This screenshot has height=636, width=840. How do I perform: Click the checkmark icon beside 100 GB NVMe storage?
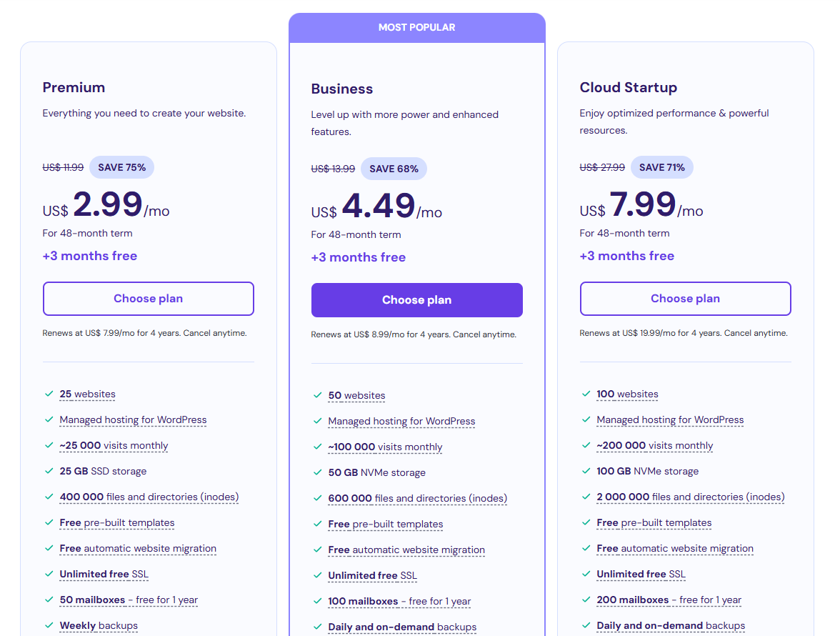586,471
